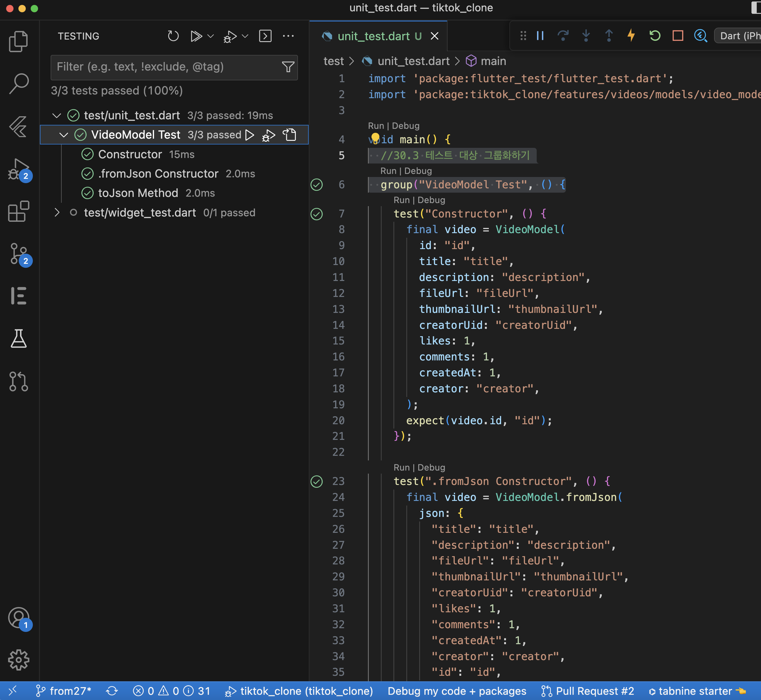Click the main breadcrumb item
This screenshot has width=761, height=700.
click(493, 61)
